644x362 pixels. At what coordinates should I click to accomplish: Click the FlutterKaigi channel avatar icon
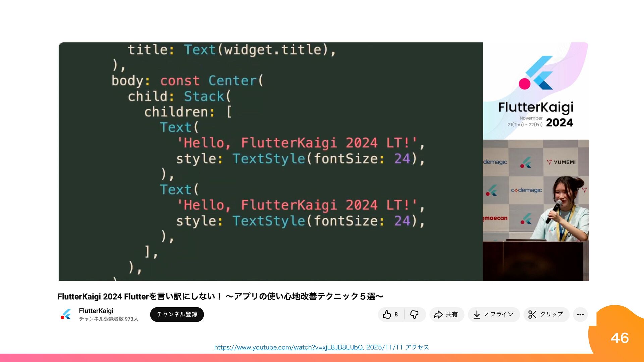pyautogui.click(x=66, y=314)
